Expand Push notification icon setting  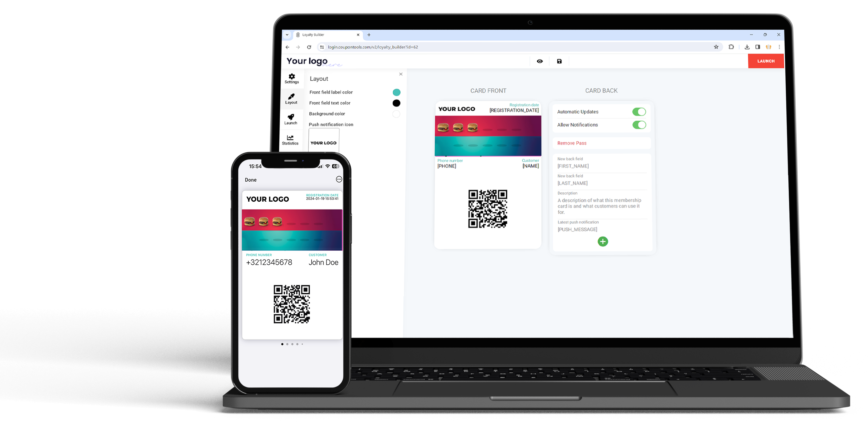(x=331, y=124)
